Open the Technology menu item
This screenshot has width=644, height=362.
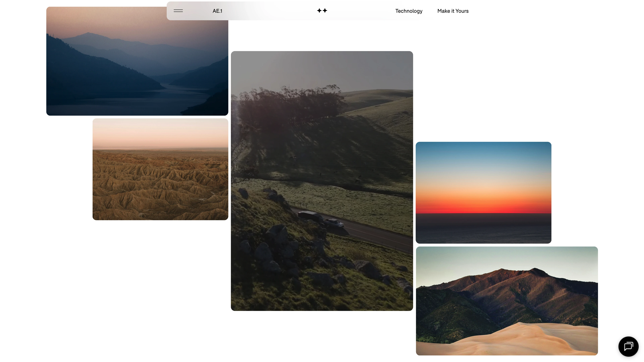(409, 11)
